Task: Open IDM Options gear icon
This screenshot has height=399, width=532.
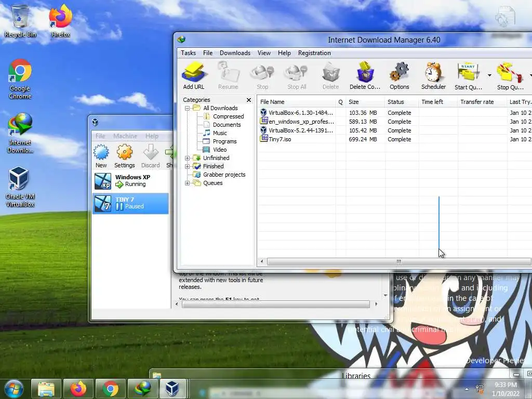Action: 400,75
